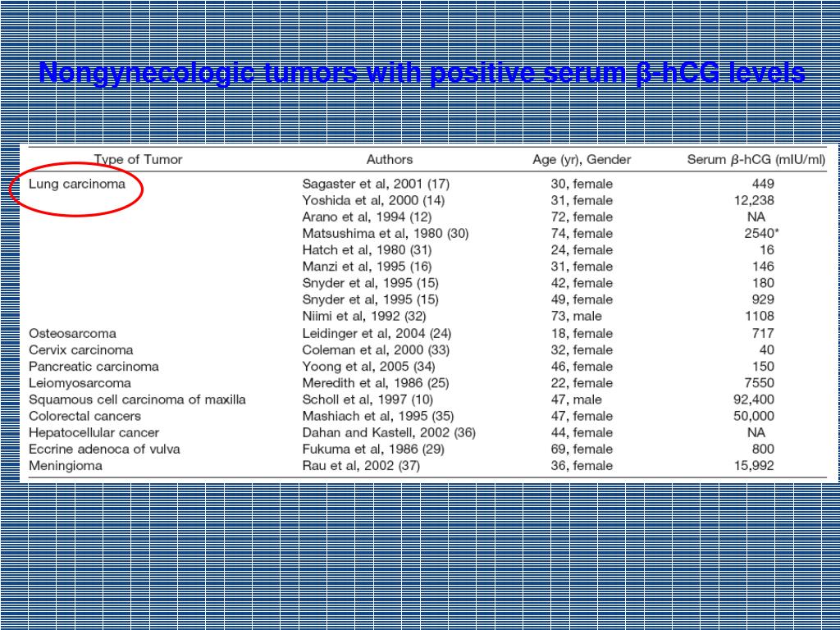Click the serum value '15,992'
The width and height of the screenshot is (840, 630).
[754, 466]
